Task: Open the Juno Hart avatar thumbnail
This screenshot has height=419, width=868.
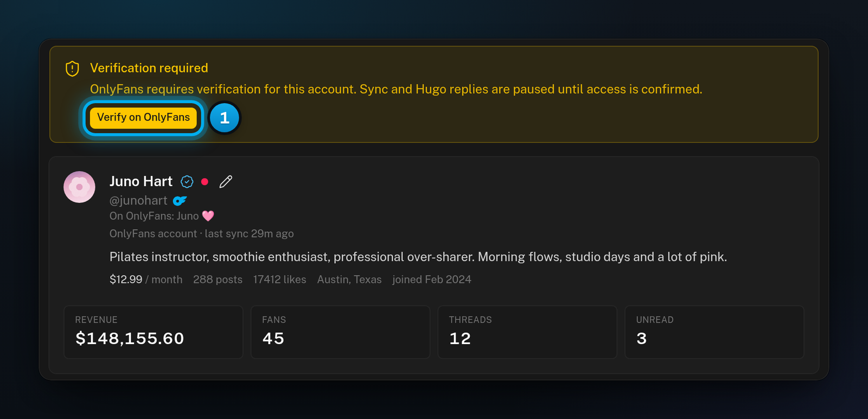Action: [x=79, y=187]
